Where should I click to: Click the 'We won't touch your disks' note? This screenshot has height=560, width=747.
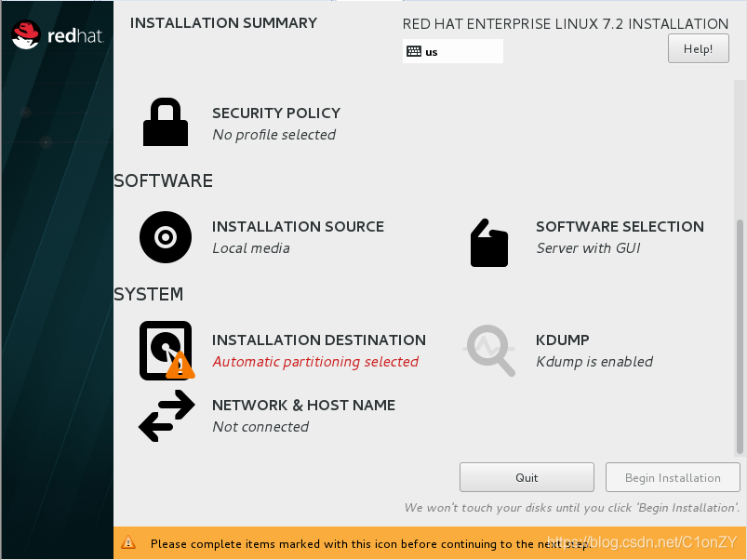pyautogui.click(x=572, y=508)
